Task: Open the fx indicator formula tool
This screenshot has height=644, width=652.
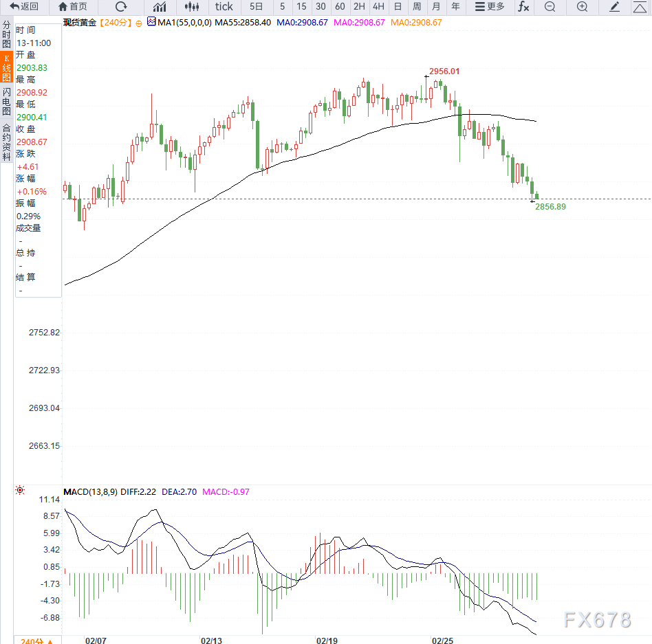Action: 523,7
